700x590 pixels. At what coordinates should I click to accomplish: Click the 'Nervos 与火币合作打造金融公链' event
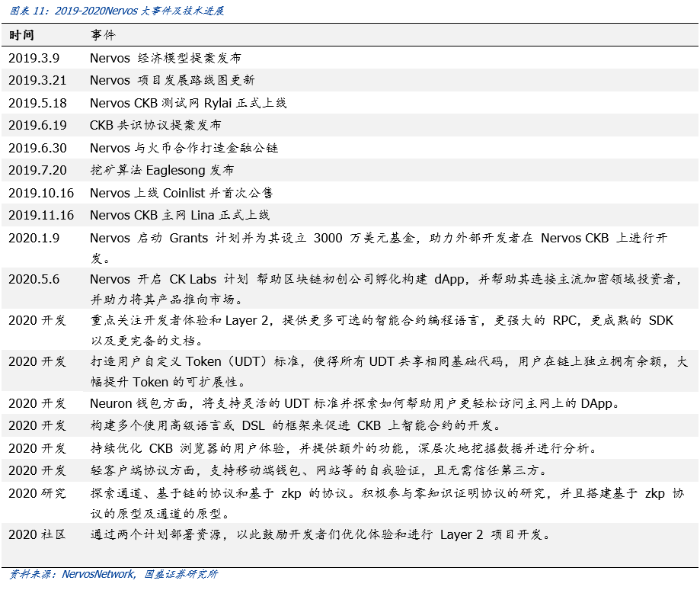[x=184, y=148]
